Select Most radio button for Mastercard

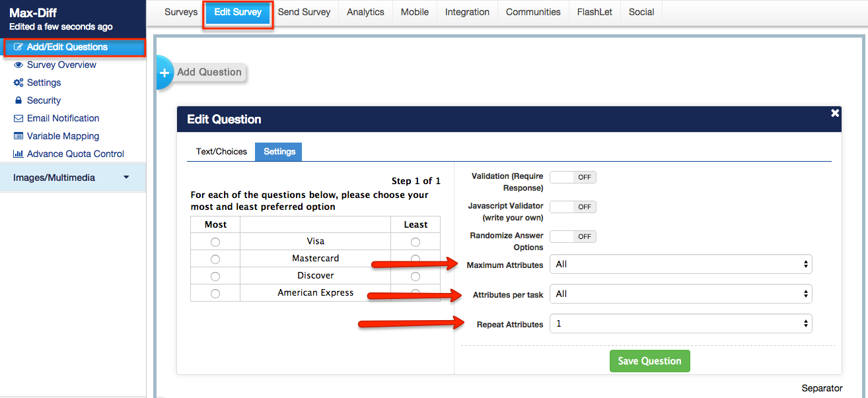pyautogui.click(x=215, y=259)
